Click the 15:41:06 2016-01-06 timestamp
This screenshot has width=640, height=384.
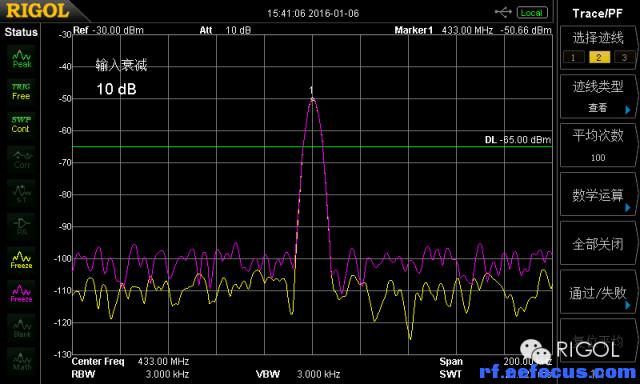(x=313, y=13)
